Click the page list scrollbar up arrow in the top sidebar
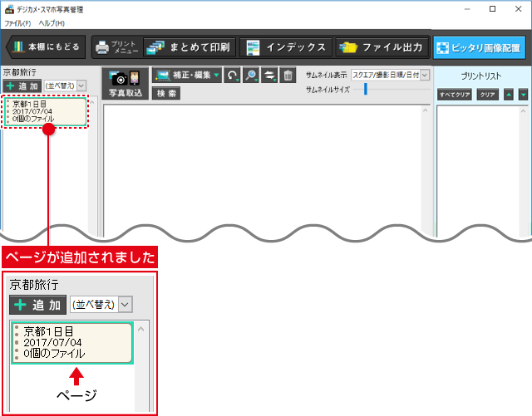Image resolution: width=532 pixels, height=416 pixels. 92,101
